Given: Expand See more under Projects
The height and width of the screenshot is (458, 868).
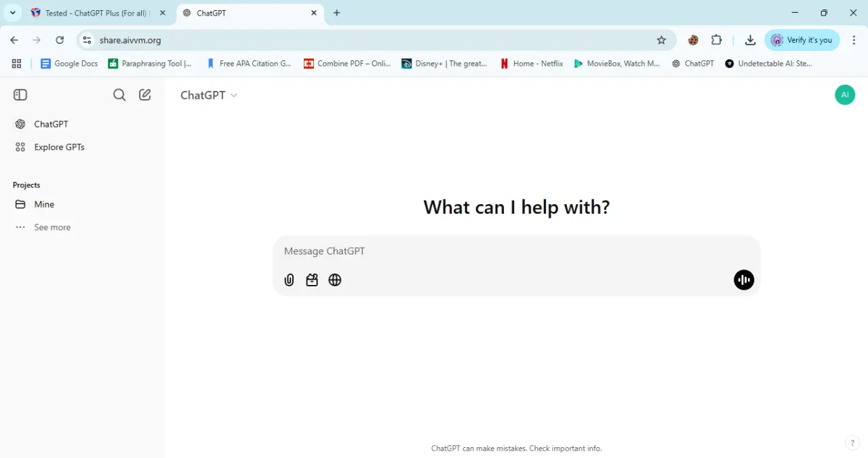Looking at the screenshot, I should (82, 227).
